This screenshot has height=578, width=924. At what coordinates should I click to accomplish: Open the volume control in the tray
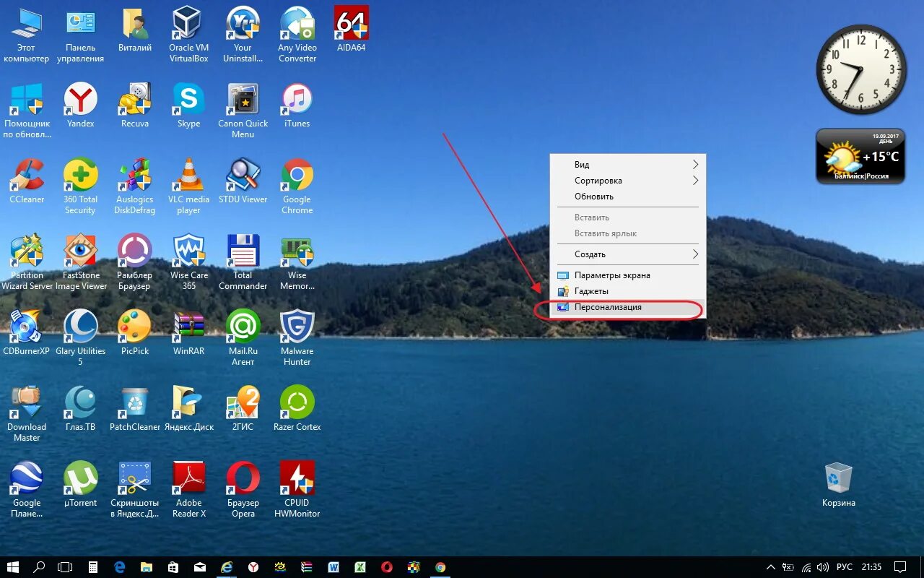coord(822,568)
